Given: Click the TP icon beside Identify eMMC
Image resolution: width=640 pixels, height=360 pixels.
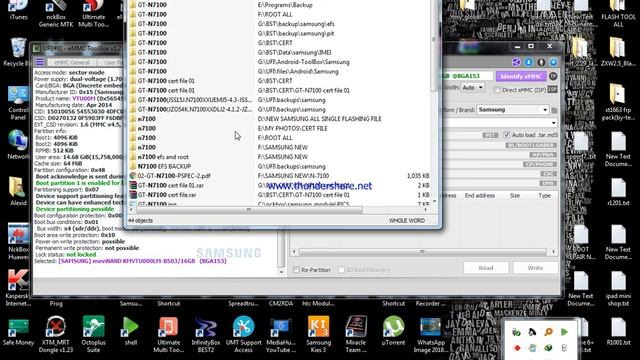Looking at the screenshot, I should 553,76.
